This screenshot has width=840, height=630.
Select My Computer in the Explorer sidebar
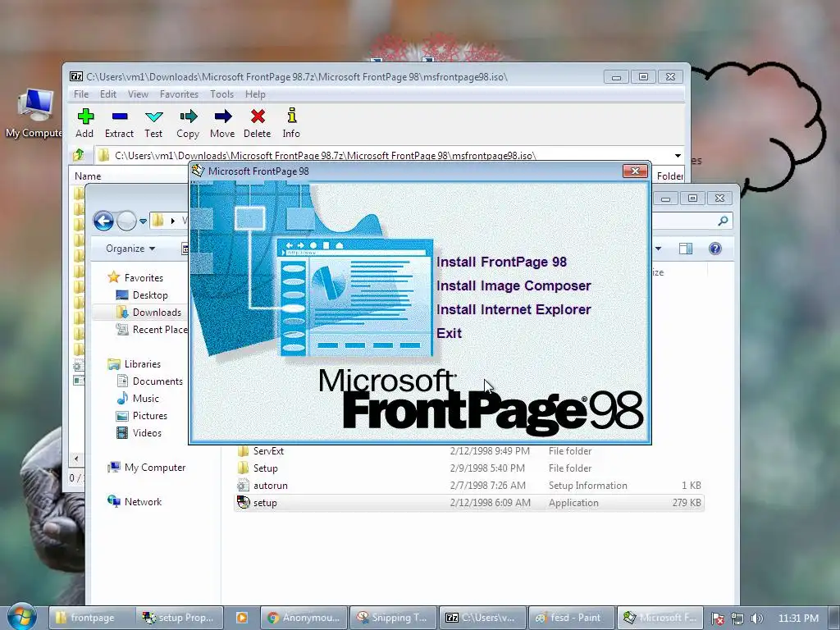pyautogui.click(x=147, y=467)
